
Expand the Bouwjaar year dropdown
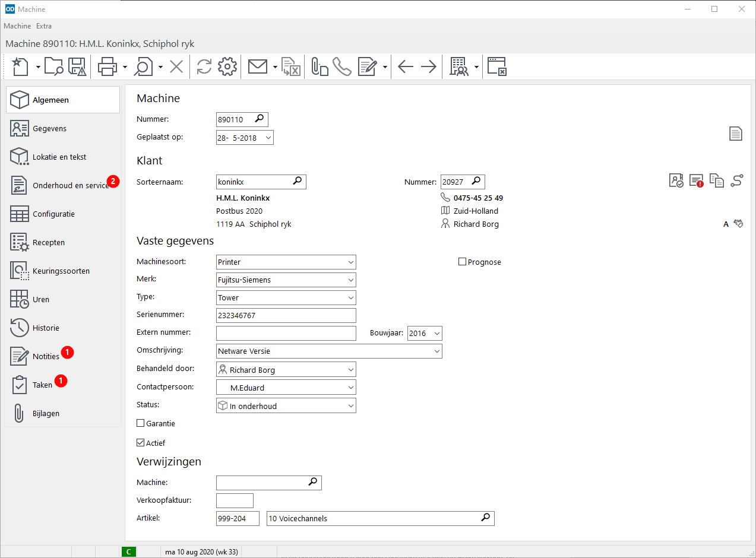pos(436,334)
